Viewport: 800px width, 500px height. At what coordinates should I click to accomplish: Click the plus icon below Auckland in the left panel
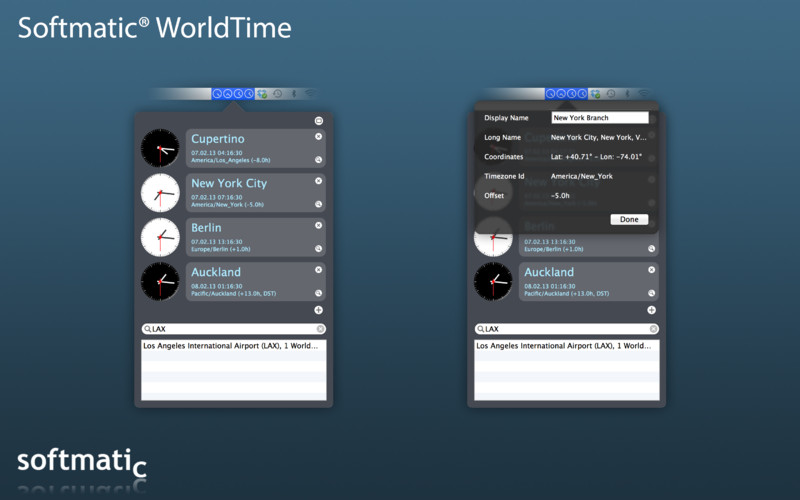pyautogui.click(x=318, y=310)
